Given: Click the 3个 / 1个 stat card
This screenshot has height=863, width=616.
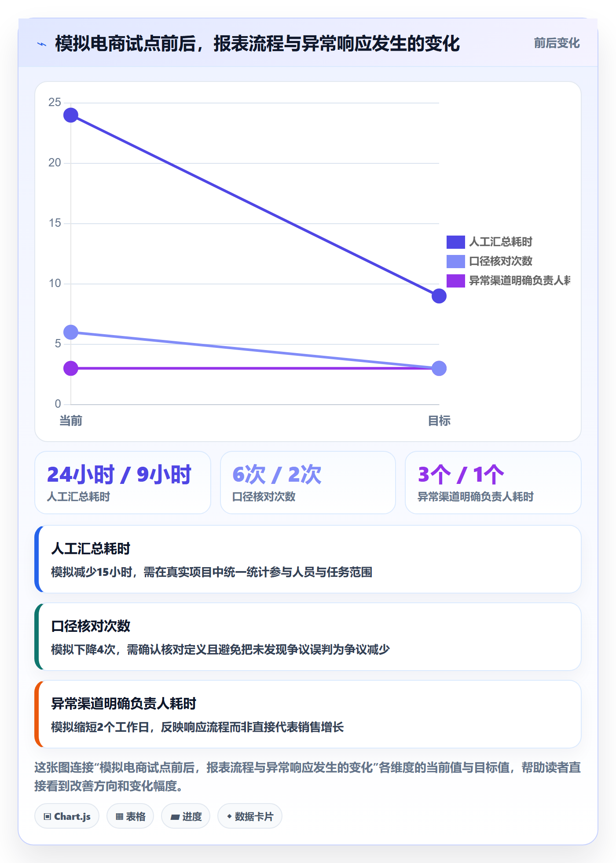Looking at the screenshot, I should pos(493,483).
